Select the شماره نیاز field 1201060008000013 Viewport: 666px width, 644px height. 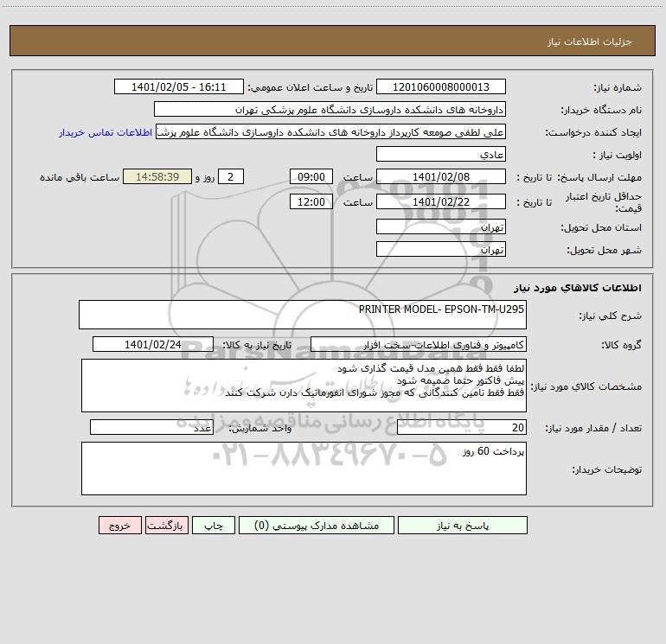441,86
